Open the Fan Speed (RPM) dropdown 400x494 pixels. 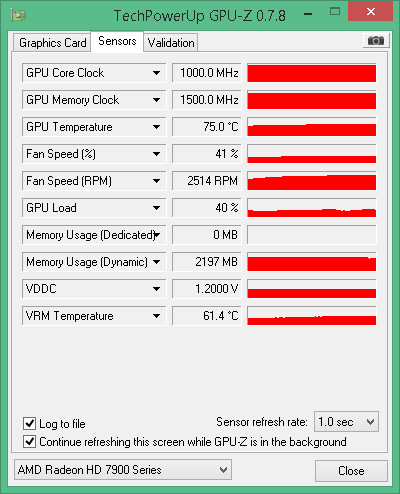point(94,181)
